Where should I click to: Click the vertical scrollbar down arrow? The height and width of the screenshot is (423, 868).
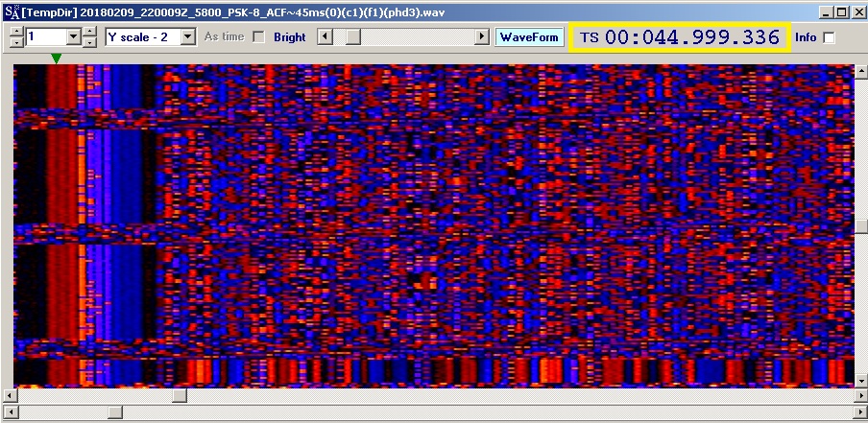861,381
